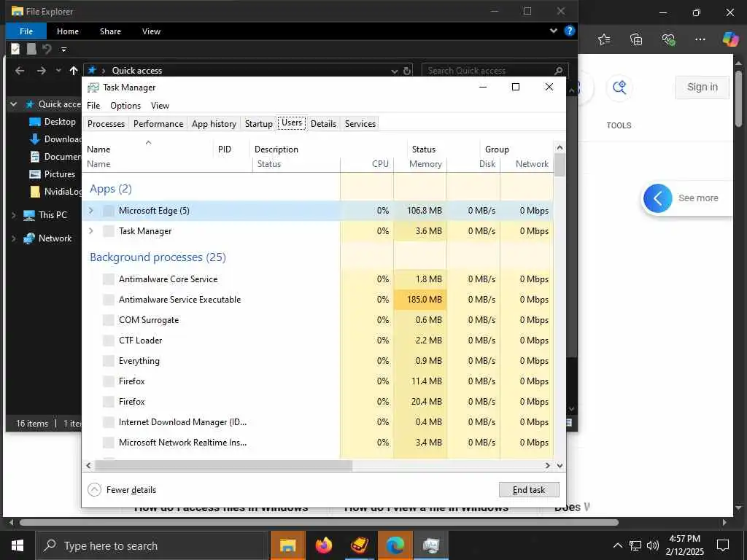Open the Copilot icon in Edge
This screenshot has height=560, width=747.
pyautogui.click(x=730, y=39)
